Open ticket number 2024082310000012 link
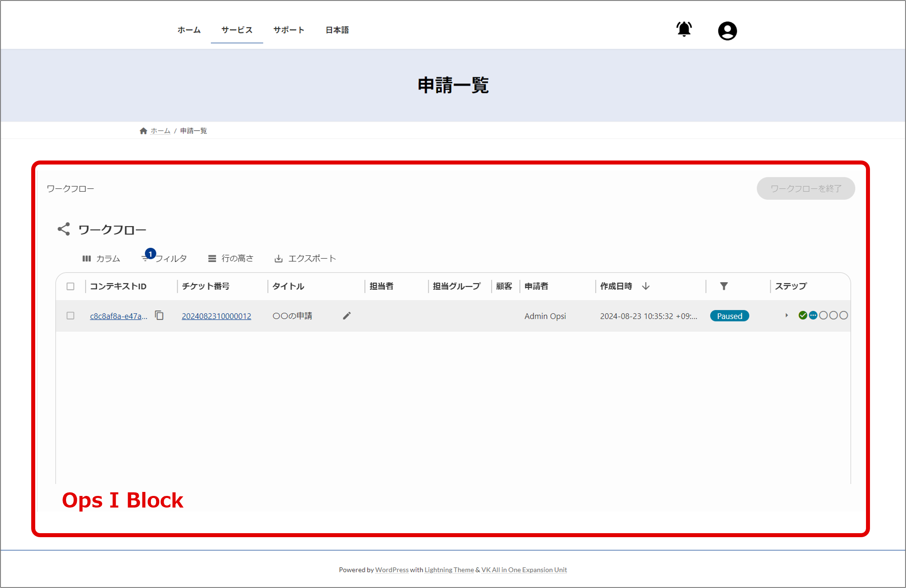Screen dimensions: 906x588 coord(216,316)
